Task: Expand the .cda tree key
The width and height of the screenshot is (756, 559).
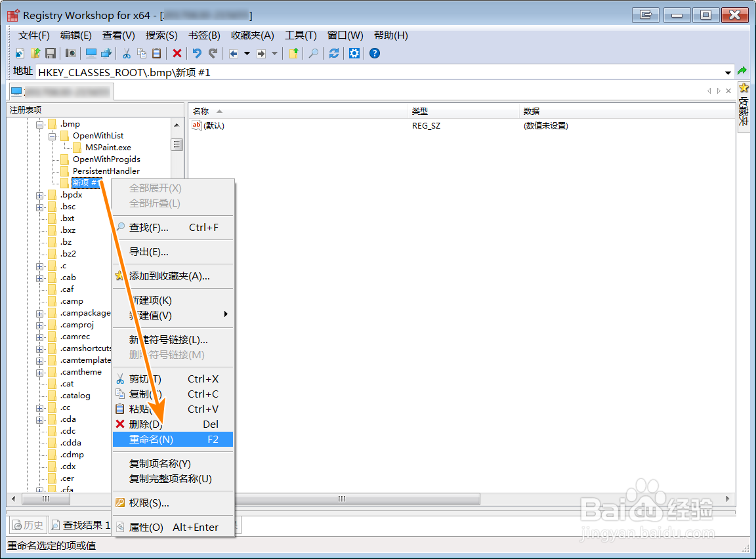Action: [x=40, y=420]
